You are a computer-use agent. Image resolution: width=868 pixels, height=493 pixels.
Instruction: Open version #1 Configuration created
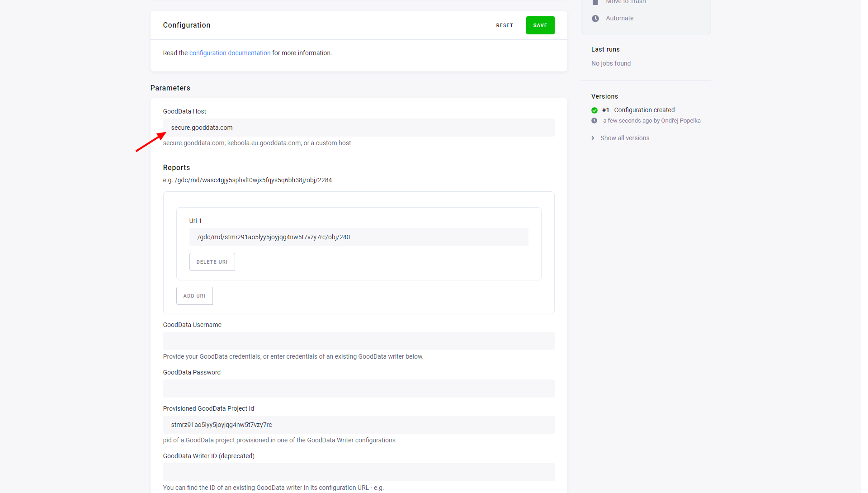point(644,110)
